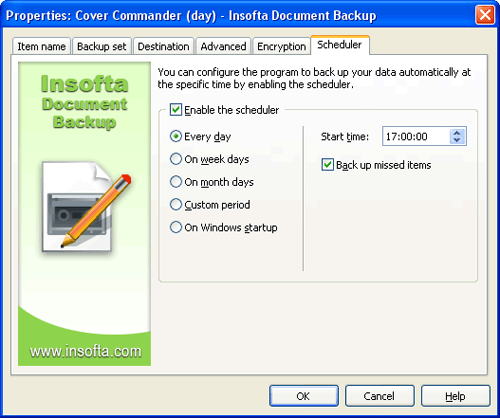
Task: Open the Encryption tab
Action: coord(282,46)
